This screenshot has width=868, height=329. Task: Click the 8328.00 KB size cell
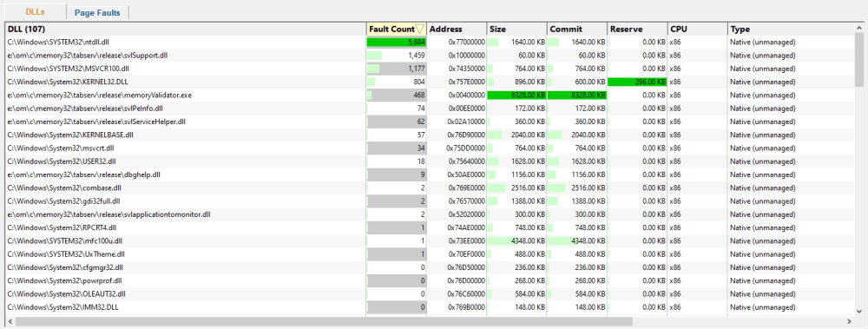tap(517, 95)
